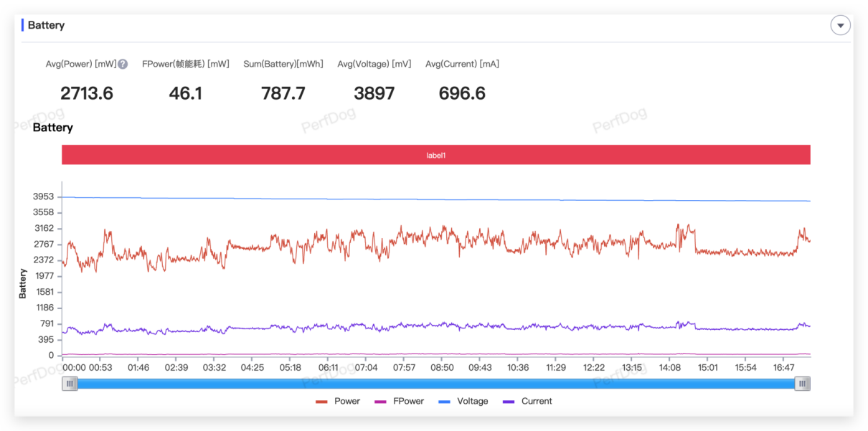This screenshot has height=431, width=868.
Task: Click the Avg(Voltage) value 3897
Action: [374, 93]
